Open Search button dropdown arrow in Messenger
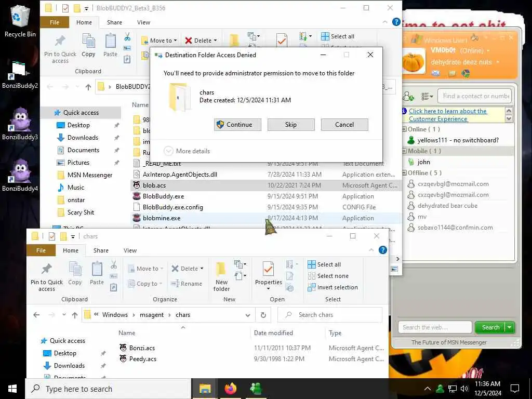The height and width of the screenshot is (399, 532). (510, 327)
